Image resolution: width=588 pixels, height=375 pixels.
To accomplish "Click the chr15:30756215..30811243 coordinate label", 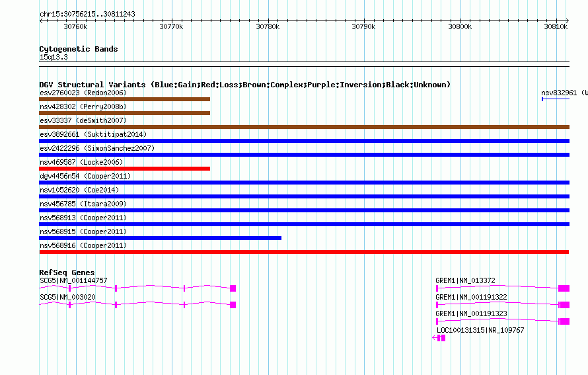I will point(87,14).
